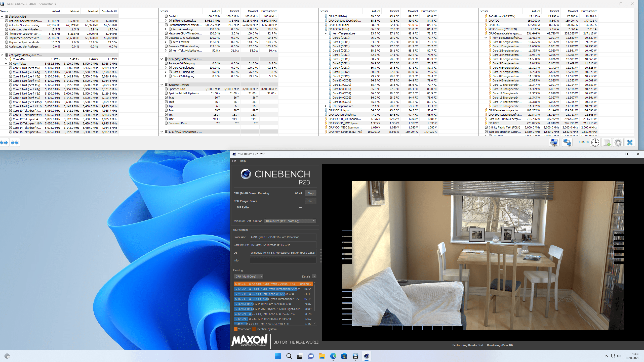644x362 pixels.
Task: Expand the L3 Temperaturen node
Action: 326,106
